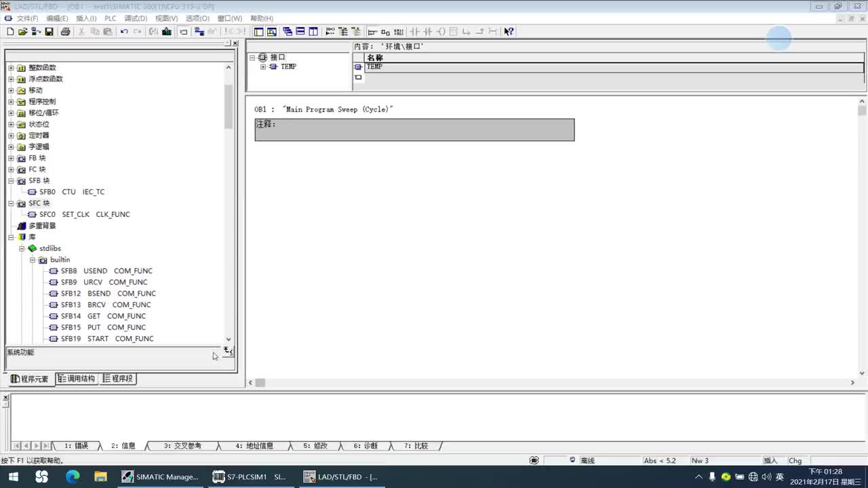Open the 视图(V) menu
This screenshot has width=868, height=488.
[166, 18]
